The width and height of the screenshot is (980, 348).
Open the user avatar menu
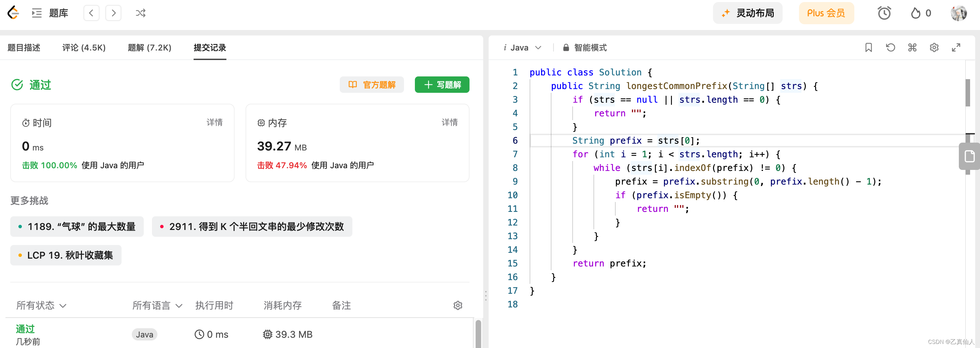click(959, 13)
